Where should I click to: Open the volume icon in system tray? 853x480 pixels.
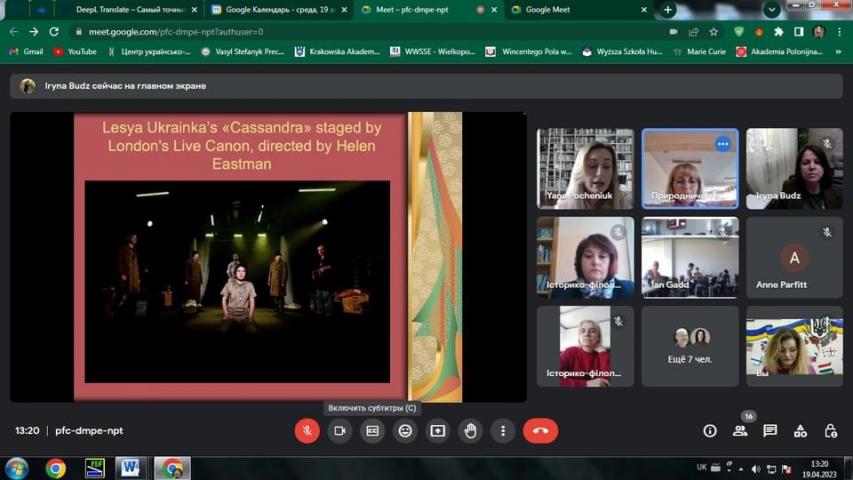pos(756,469)
